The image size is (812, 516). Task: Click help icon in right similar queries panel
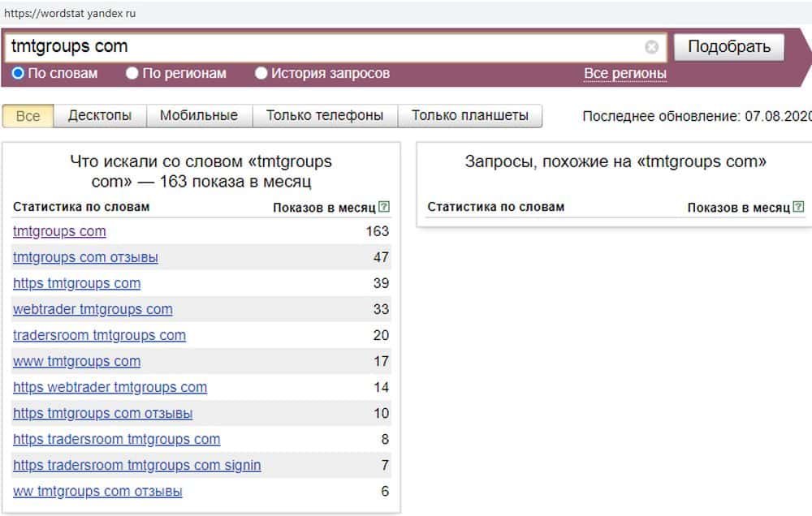pyautogui.click(x=799, y=207)
